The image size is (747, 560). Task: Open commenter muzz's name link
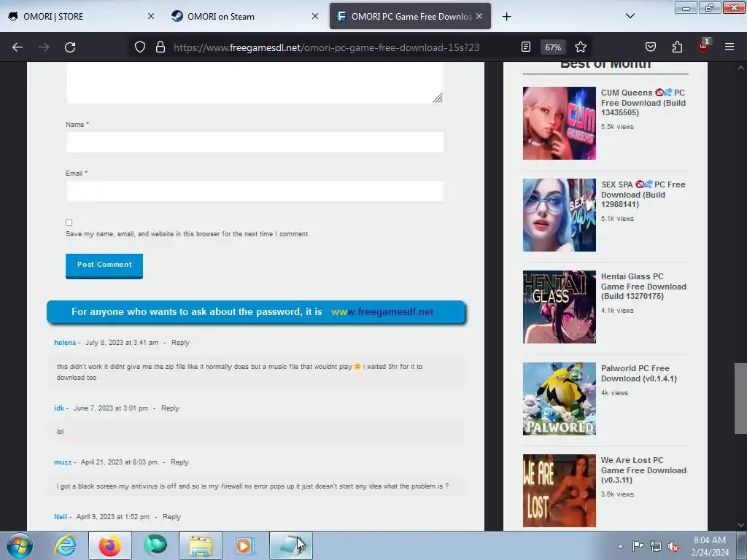(x=63, y=462)
